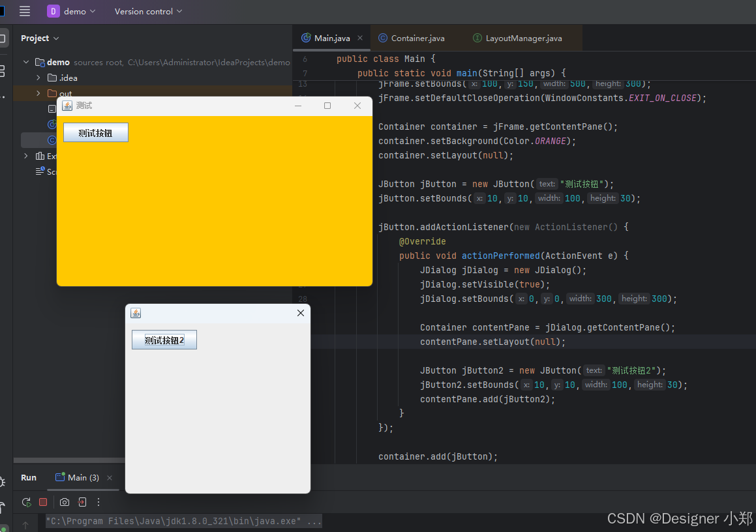Open the three-dot more options in Run panel
Screen dimensions: 756x532
[98, 502]
